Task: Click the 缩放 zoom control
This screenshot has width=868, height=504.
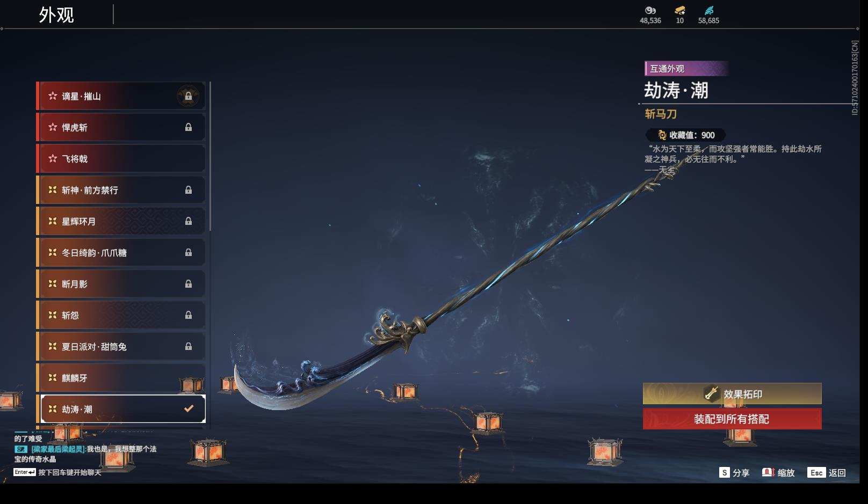Action: click(778, 473)
